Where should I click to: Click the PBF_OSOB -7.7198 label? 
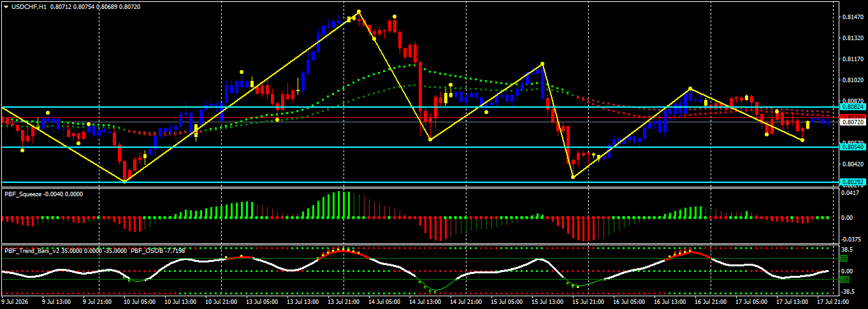157,250
